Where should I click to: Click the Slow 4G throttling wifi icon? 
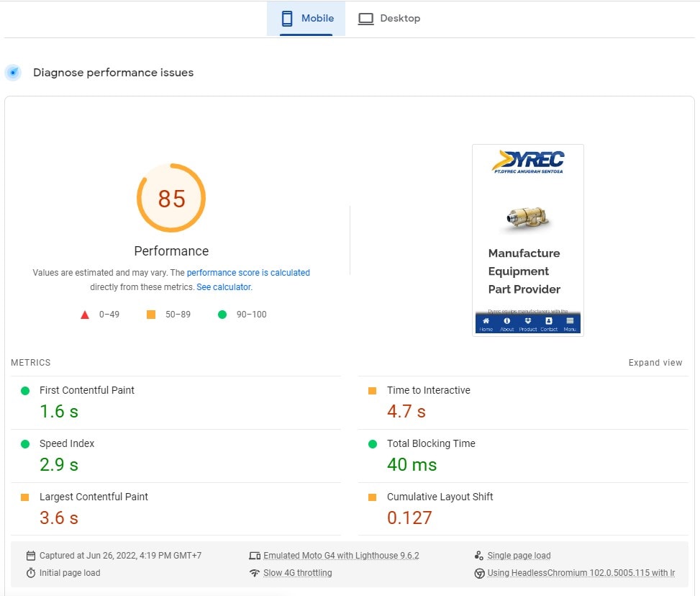(x=254, y=573)
